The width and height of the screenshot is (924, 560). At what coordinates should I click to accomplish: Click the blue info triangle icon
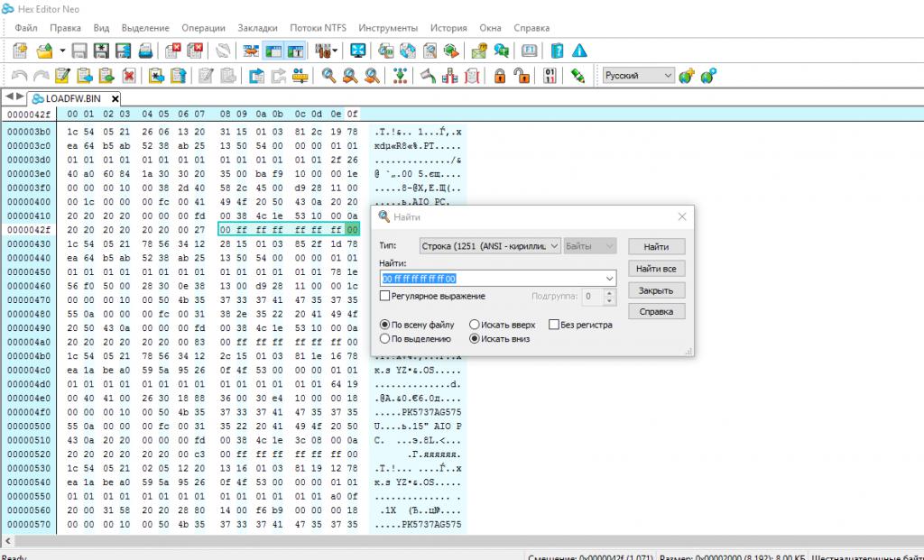pyautogui.click(x=579, y=50)
